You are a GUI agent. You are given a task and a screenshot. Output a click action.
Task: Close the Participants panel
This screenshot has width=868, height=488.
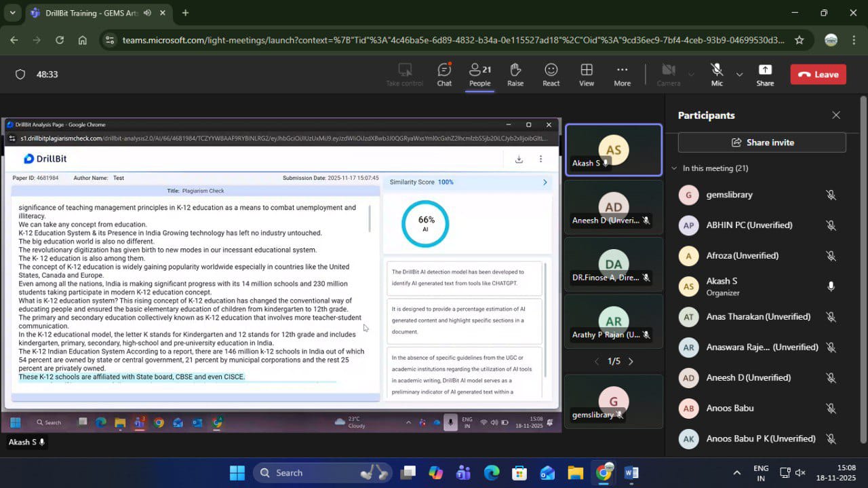coord(836,115)
